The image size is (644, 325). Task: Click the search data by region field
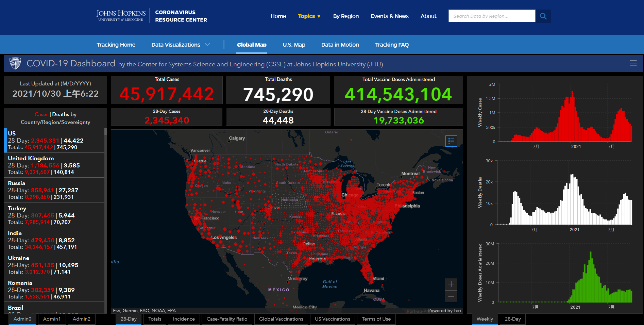pyautogui.click(x=492, y=16)
